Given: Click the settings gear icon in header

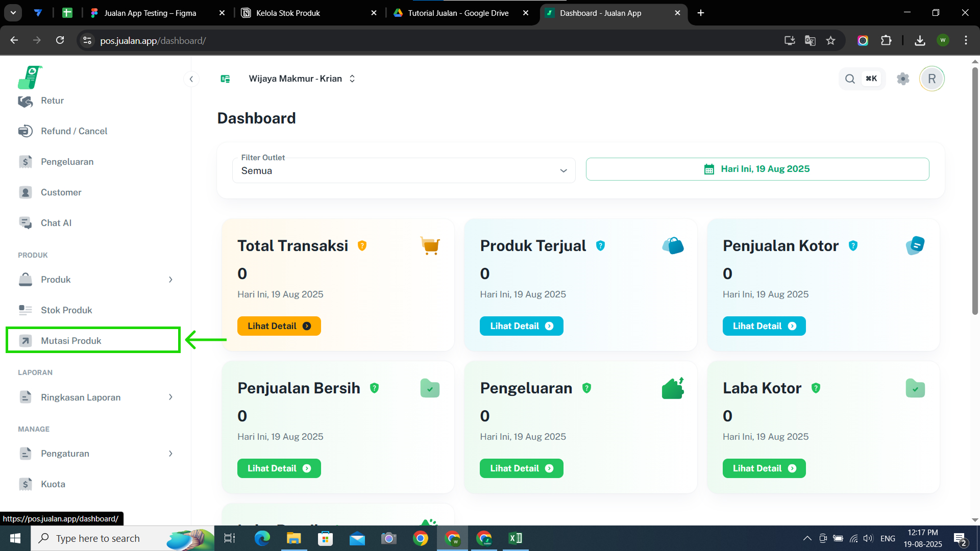Looking at the screenshot, I should pos(903,79).
